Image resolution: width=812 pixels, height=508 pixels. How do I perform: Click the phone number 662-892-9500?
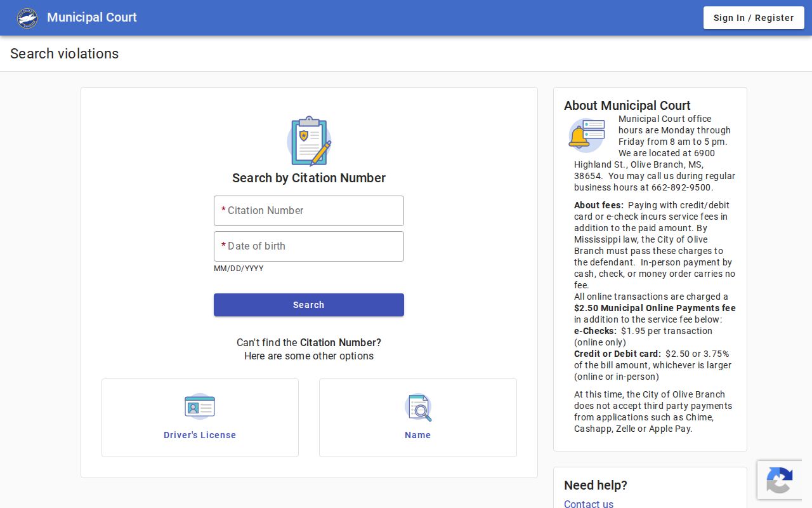click(x=683, y=187)
